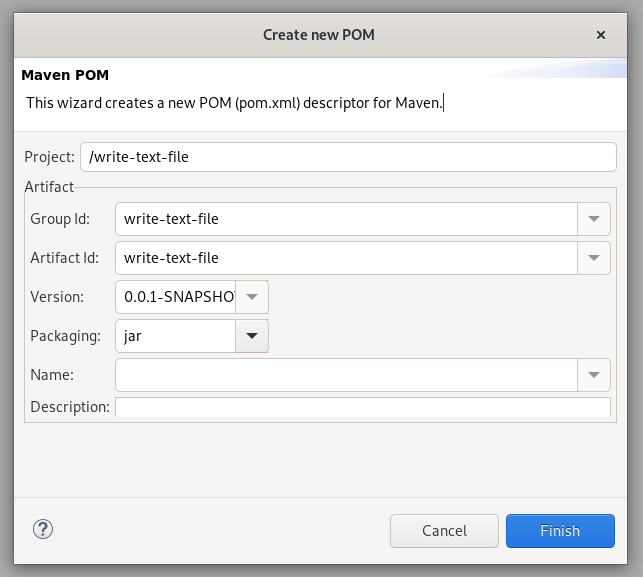643x577 pixels.
Task: Click the Cancel button
Action: tap(444, 531)
